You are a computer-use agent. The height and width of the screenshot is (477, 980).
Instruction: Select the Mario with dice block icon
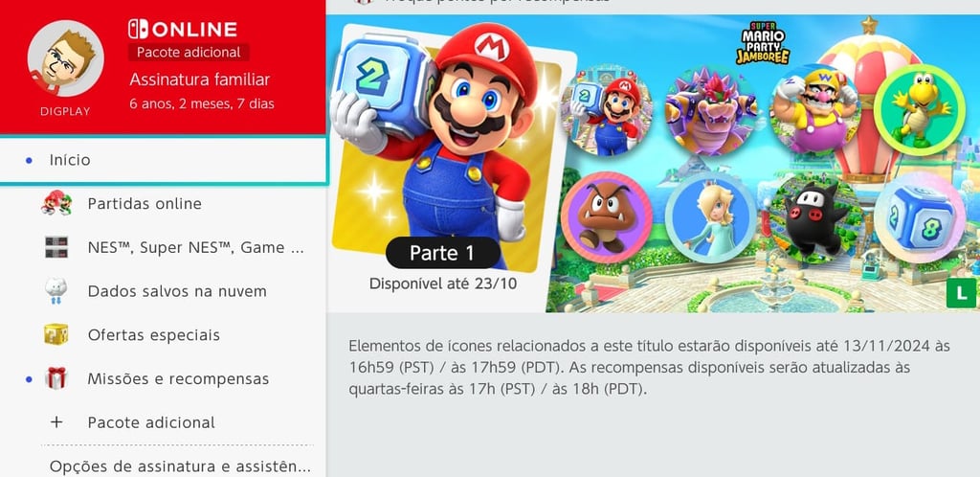point(607,110)
